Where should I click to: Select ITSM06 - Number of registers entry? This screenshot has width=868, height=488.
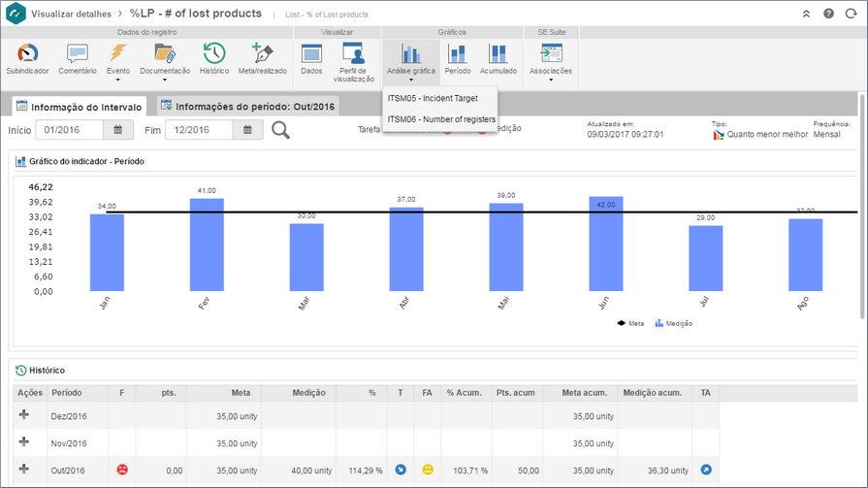coord(440,119)
